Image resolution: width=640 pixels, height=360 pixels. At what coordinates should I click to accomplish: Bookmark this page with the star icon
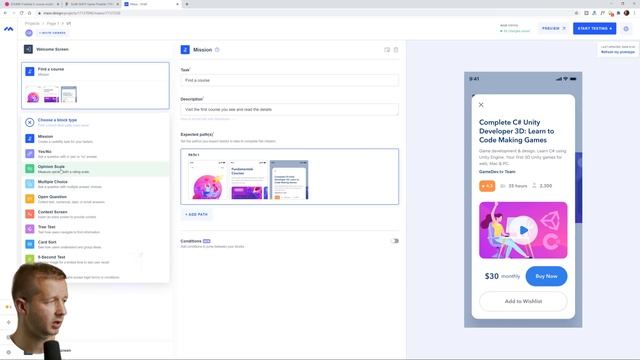click(x=576, y=13)
